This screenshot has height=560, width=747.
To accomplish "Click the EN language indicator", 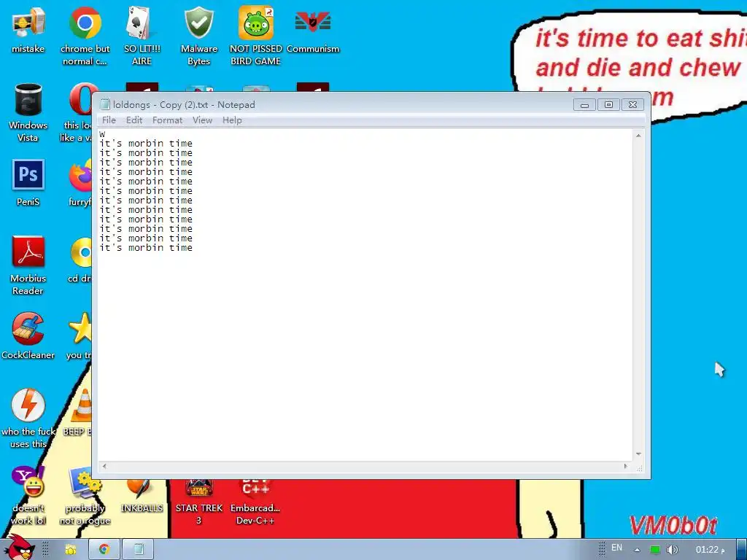I will [x=616, y=548].
